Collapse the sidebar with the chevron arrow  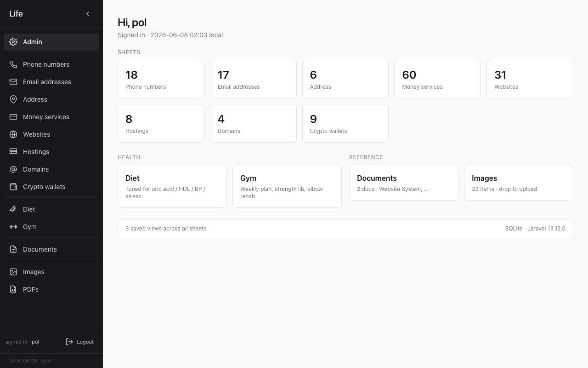pos(88,14)
